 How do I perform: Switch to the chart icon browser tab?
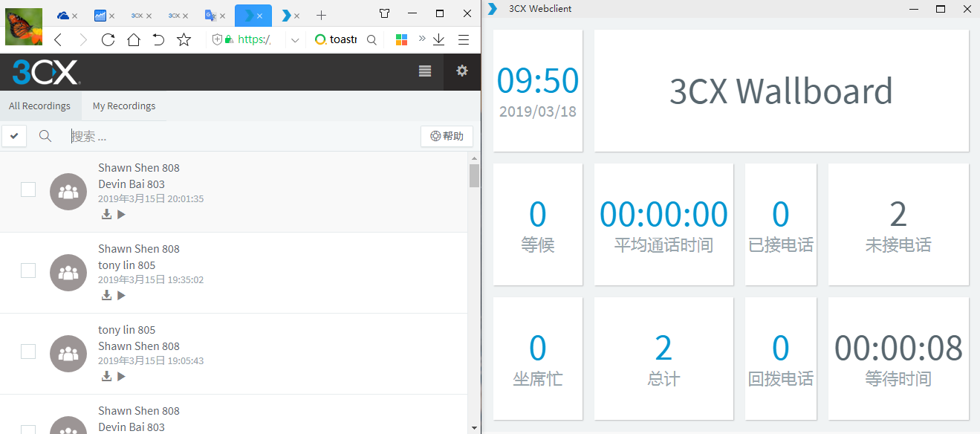[100, 15]
